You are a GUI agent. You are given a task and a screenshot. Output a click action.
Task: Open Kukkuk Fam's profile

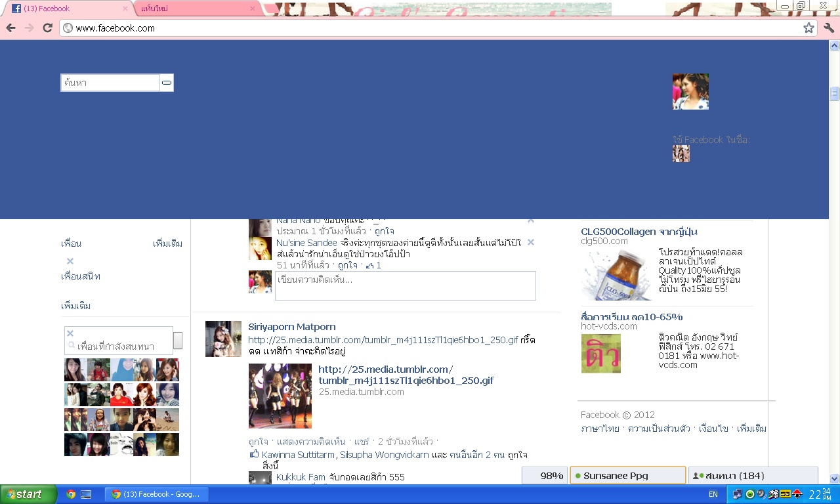pyautogui.click(x=301, y=477)
